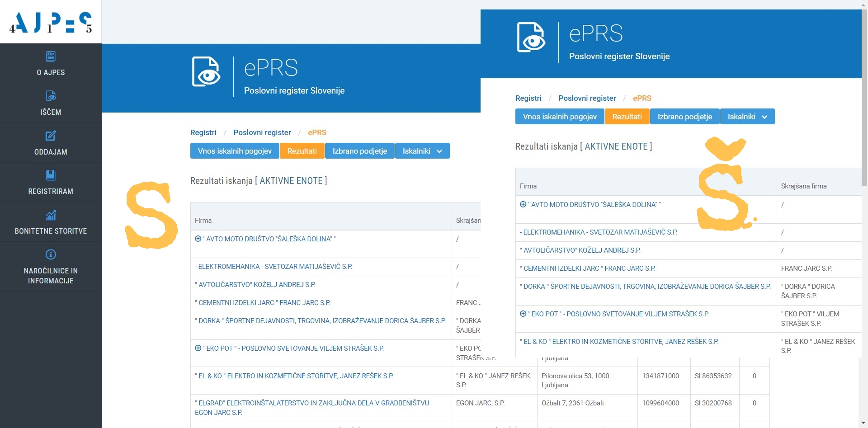Click Poslovni register breadcrumb in left window
868x428 pixels.
[x=262, y=132]
